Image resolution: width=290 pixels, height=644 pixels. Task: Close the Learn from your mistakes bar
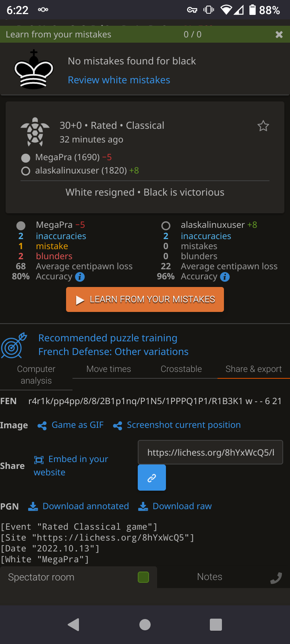pyautogui.click(x=279, y=35)
